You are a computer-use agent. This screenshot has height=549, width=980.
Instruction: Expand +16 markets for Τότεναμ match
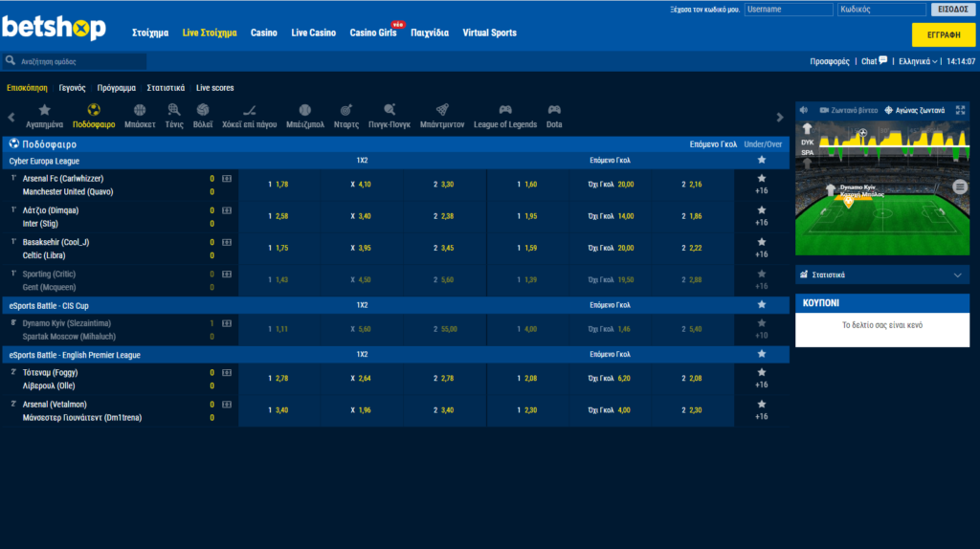point(761,385)
